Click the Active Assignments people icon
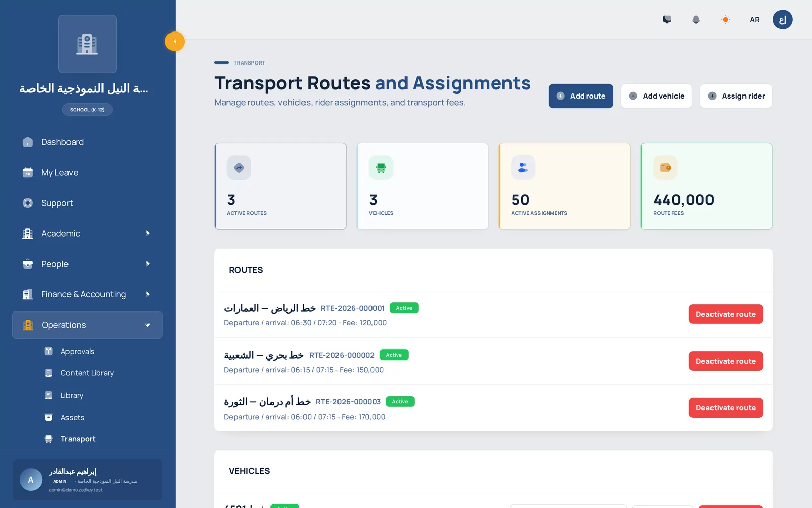Screen dimensions: 812x508 point(523,168)
